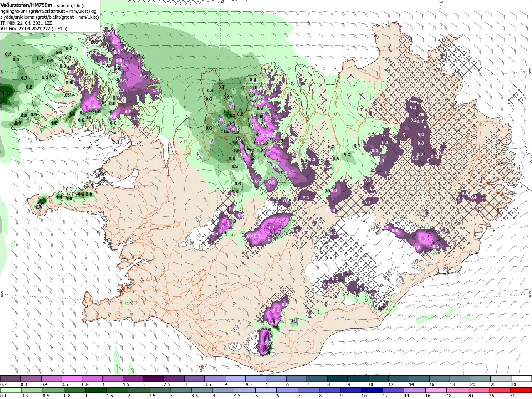Select the deep blue 10 rain legend swatch
The height and width of the screenshot is (399, 532).
(x=372, y=390)
